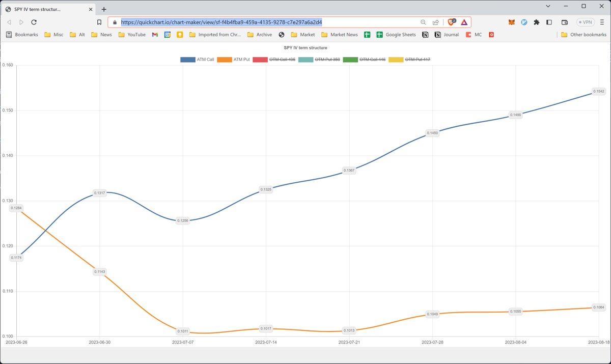Viewport: 611px width, 364px height.
Task: Open the green sheets icon before Google Sheets
Action: pos(367,35)
